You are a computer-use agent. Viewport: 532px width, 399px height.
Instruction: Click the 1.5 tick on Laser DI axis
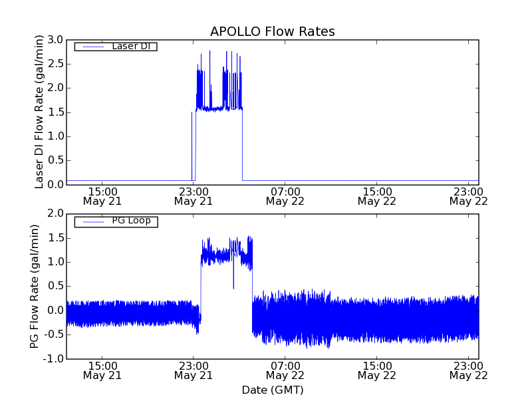click(55, 112)
